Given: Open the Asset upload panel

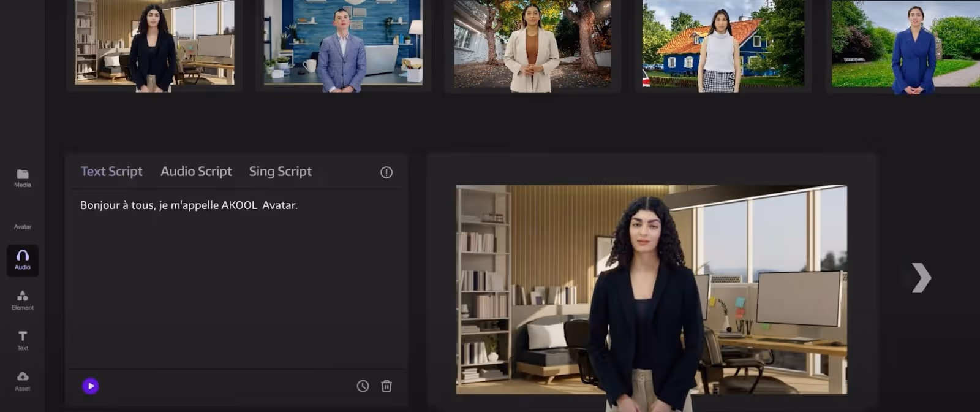Looking at the screenshot, I should pos(23,381).
